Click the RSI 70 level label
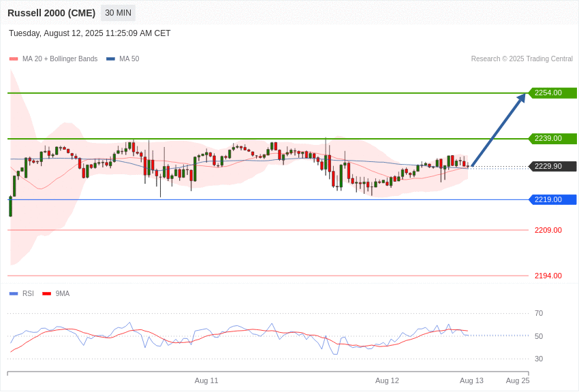579x392 pixels. 539,314
